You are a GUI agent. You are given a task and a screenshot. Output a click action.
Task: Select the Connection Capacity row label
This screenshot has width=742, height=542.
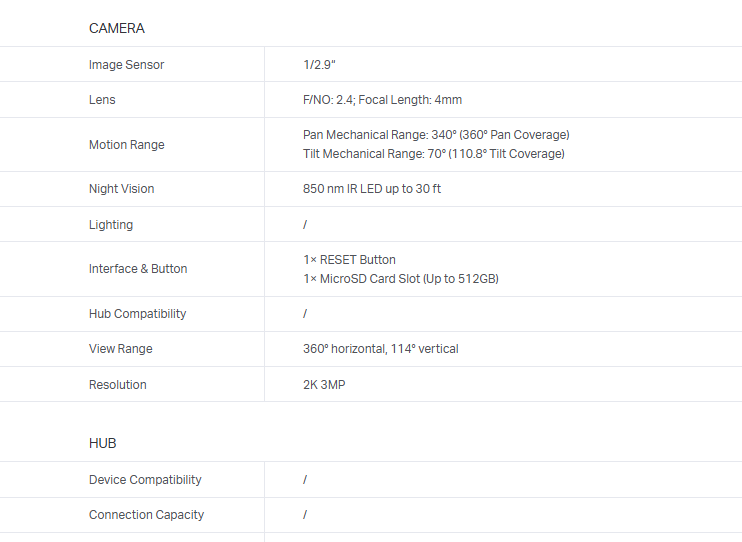[146, 515]
